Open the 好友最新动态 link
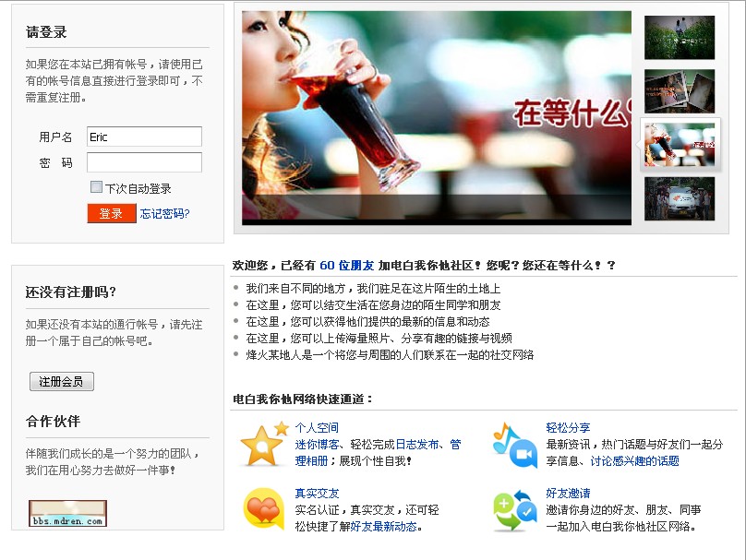The width and height of the screenshot is (746, 560). (384, 527)
